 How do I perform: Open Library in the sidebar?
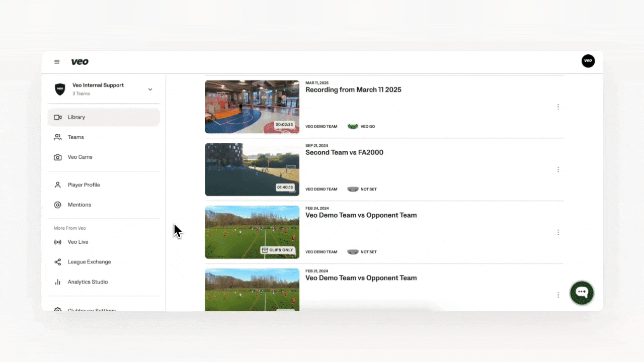click(104, 117)
